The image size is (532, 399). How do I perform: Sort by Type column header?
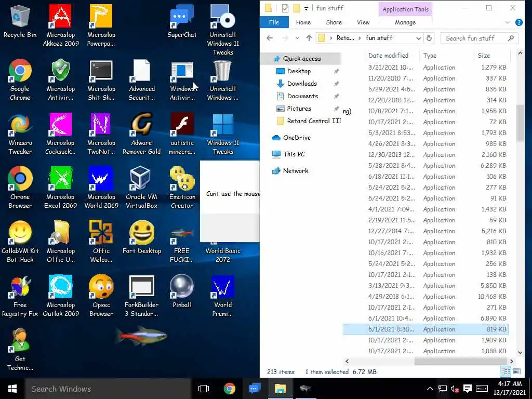coord(446,56)
